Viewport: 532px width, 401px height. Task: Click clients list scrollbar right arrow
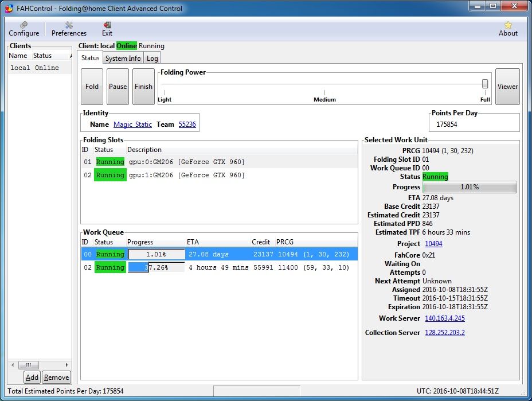(x=66, y=365)
